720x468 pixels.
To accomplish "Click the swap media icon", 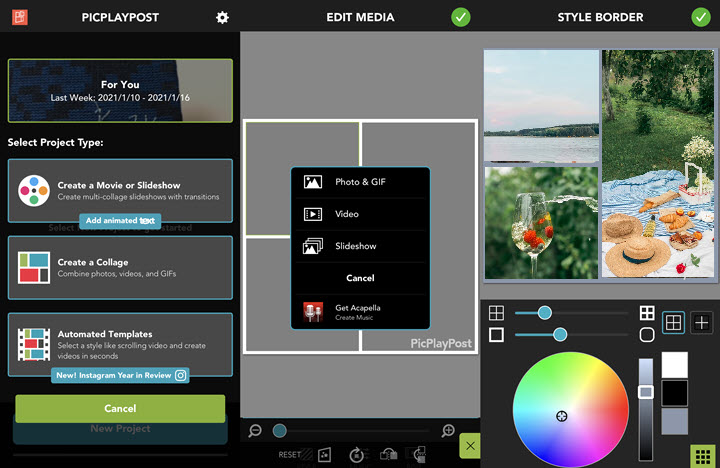I will (388, 455).
